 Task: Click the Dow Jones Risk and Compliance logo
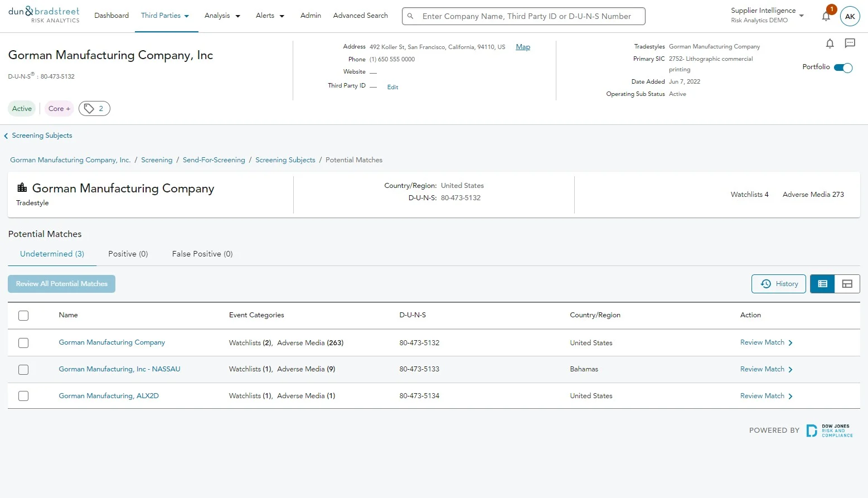[x=829, y=431]
